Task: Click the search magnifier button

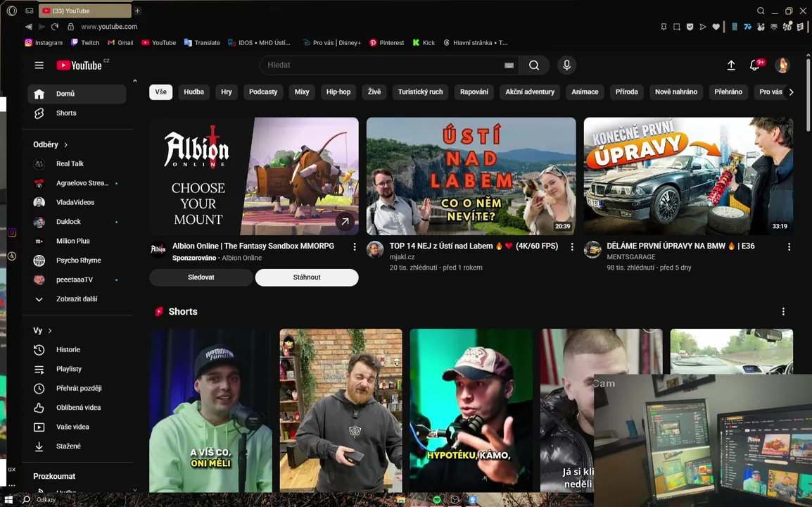Action: point(534,65)
